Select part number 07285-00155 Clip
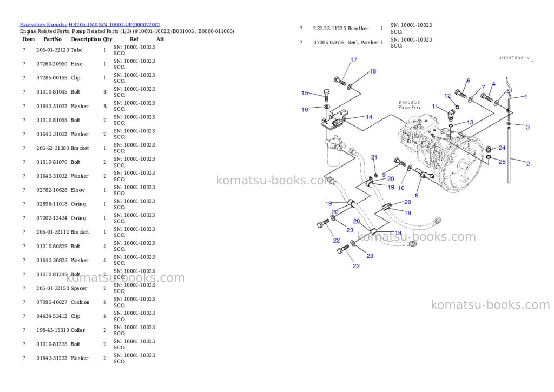 (x=58, y=78)
